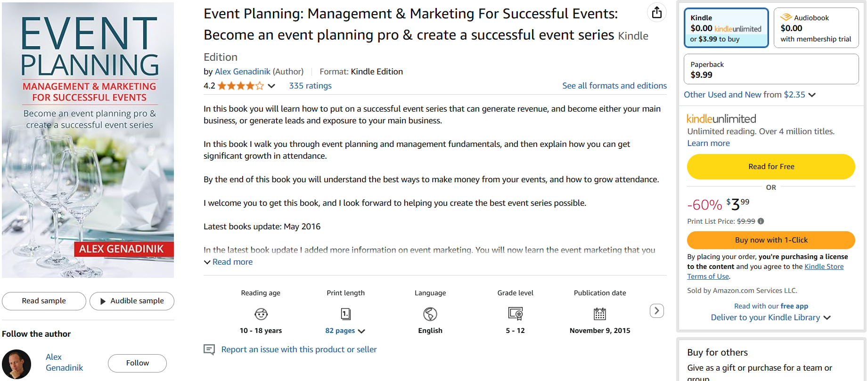Screen dimensions: 868x381
Task: Click the info icon beside Print List Price
Action: coord(761,221)
